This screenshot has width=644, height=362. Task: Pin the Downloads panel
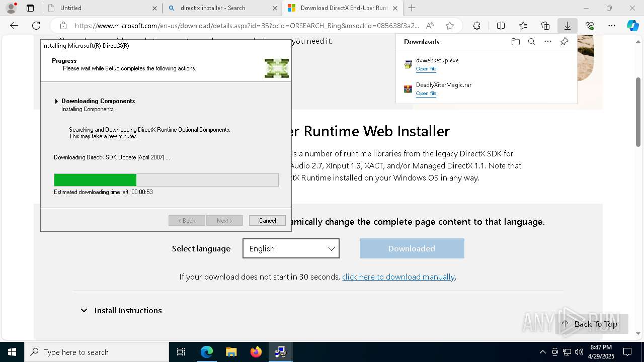564,42
